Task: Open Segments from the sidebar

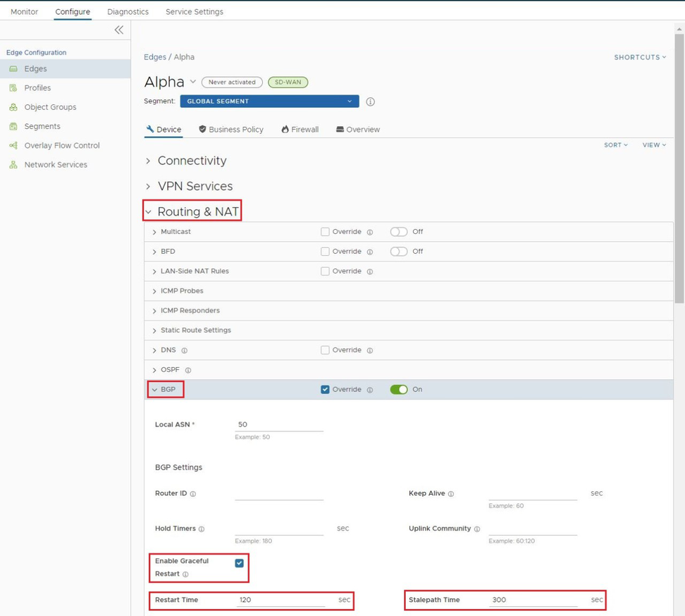Action: [42, 126]
